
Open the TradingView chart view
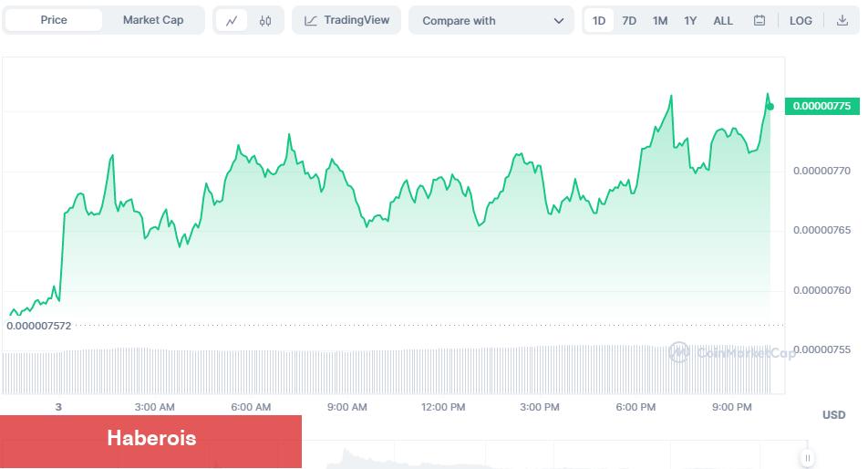click(346, 20)
